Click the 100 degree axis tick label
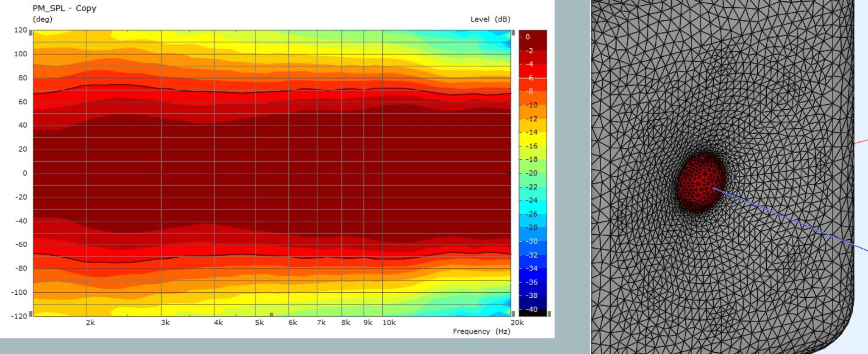 tap(20, 54)
